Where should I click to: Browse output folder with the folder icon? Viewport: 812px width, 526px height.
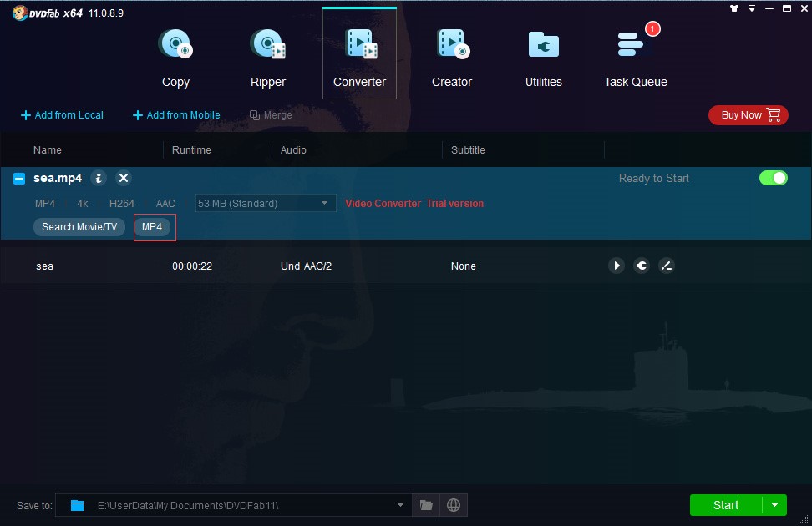coord(426,505)
